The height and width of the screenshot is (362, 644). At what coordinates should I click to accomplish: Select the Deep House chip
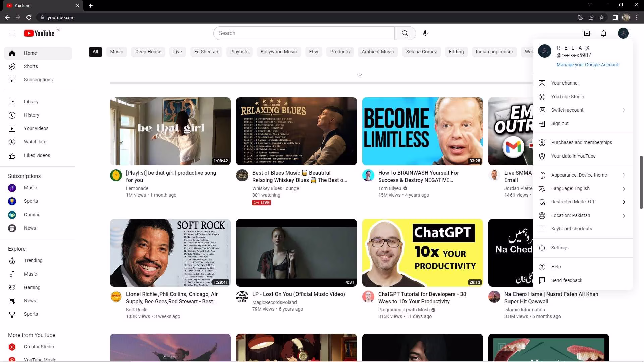(x=148, y=52)
